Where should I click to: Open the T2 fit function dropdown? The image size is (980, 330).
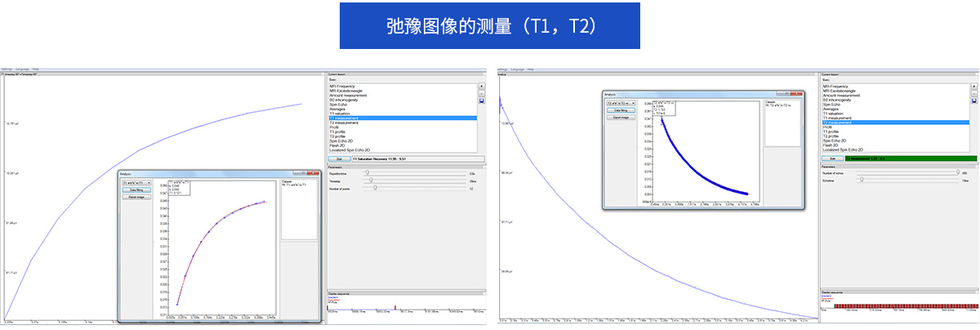621,104
